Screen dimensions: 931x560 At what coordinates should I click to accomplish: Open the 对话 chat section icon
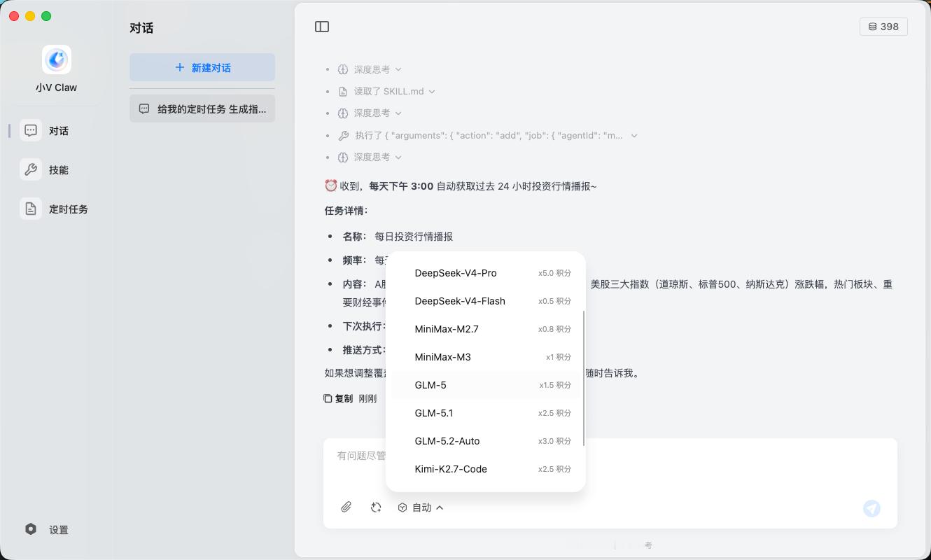coord(31,130)
